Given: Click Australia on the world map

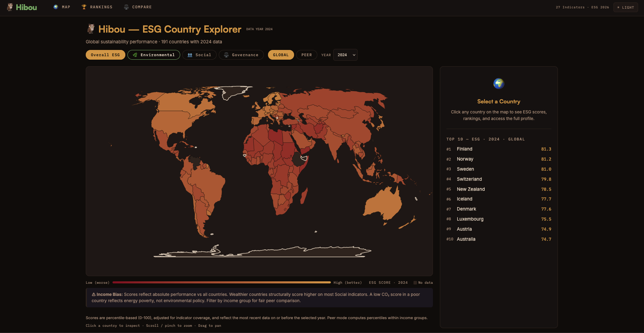Looking at the screenshot, I should pyautogui.click(x=383, y=205).
